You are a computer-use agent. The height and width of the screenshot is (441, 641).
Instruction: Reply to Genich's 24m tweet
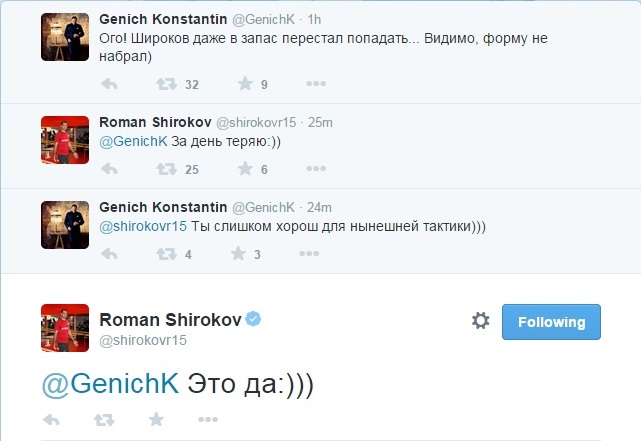[110, 254]
